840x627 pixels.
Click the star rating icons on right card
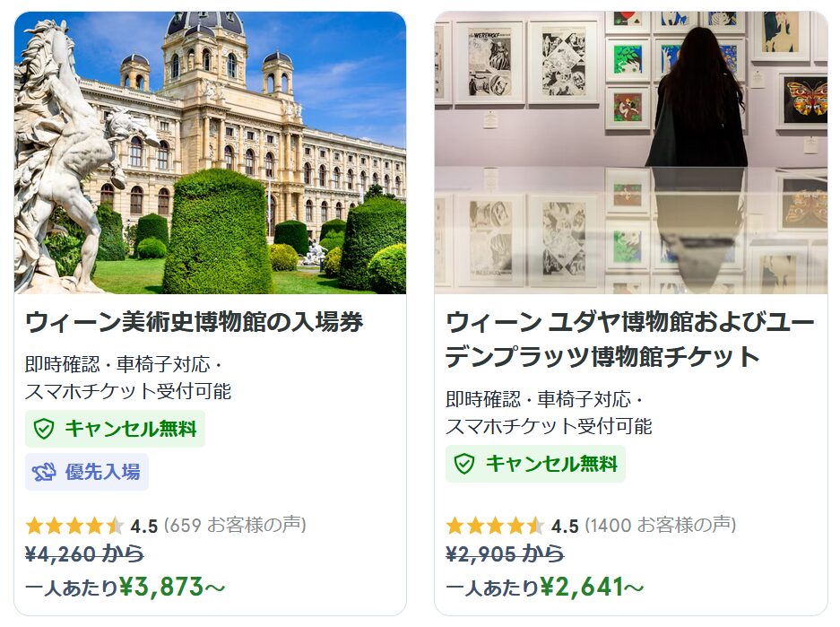(x=495, y=526)
